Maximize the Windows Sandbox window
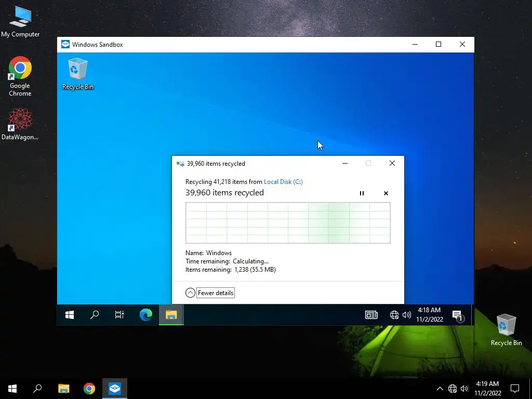Screen dimensions: 532x399 pos(438,45)
